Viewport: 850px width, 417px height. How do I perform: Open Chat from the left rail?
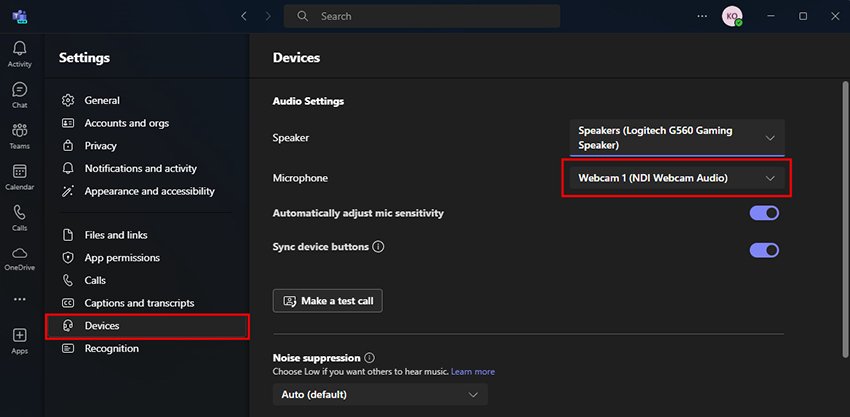pyautogui.click(x=20, y=95)
